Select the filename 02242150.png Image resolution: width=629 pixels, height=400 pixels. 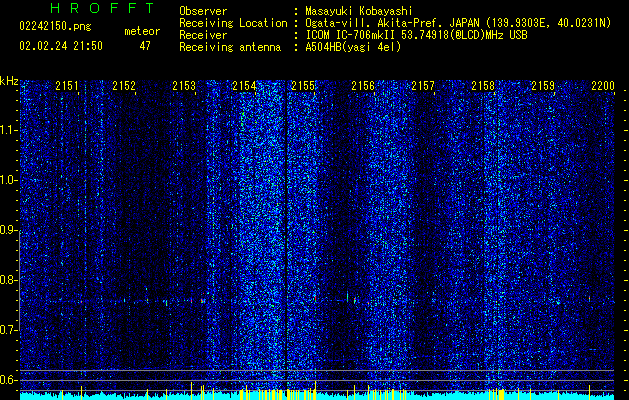coord(55,27)
